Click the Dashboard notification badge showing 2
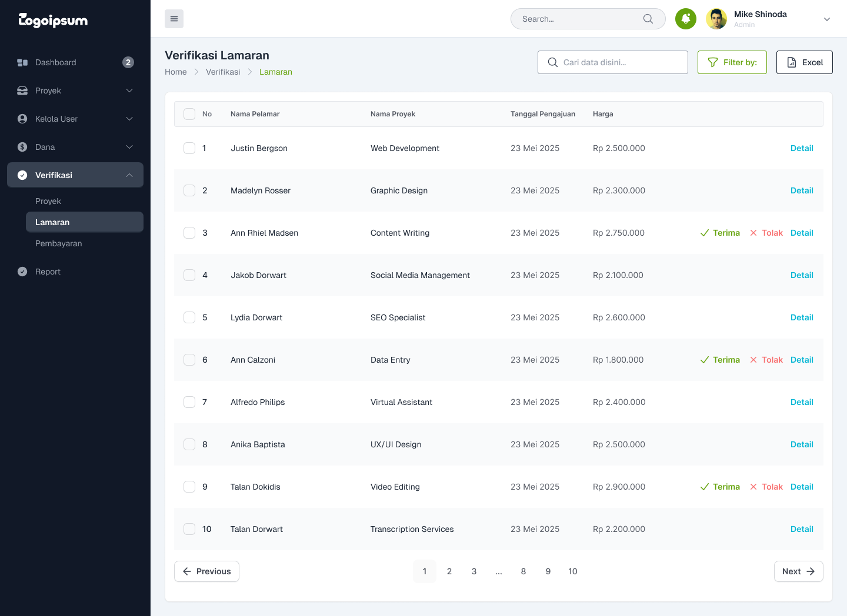 pyautogui.click(x=128, y=62)
